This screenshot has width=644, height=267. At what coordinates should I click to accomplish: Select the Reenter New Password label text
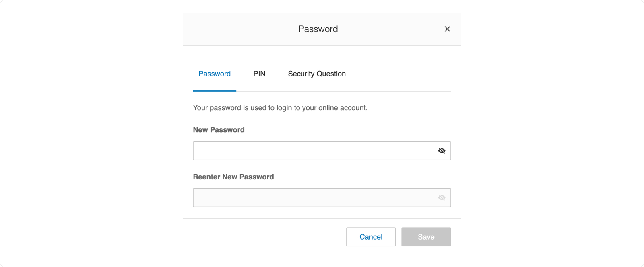pyautogui.click(x=233, y=177)
